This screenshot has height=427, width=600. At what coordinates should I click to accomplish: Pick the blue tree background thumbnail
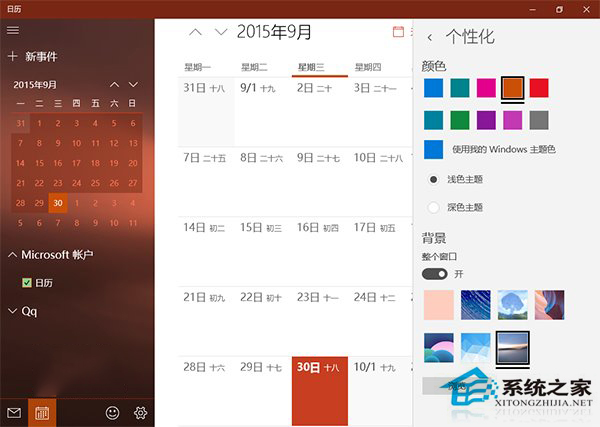click(513, 305)
